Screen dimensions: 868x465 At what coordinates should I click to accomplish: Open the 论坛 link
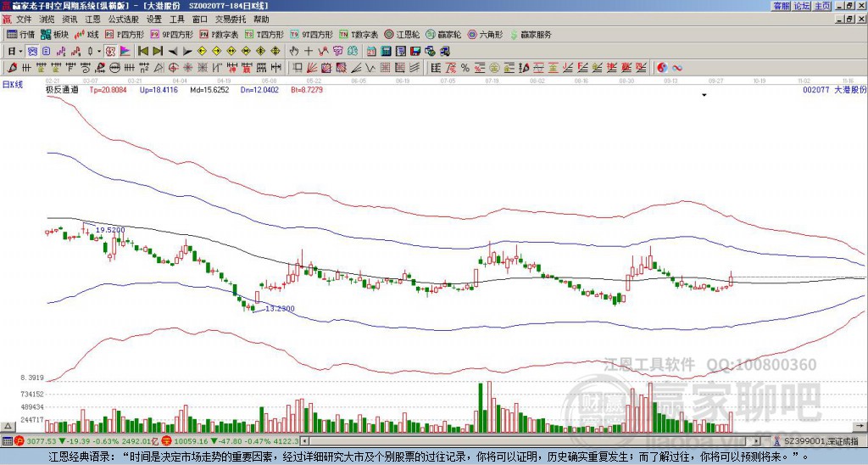(802, 6)
